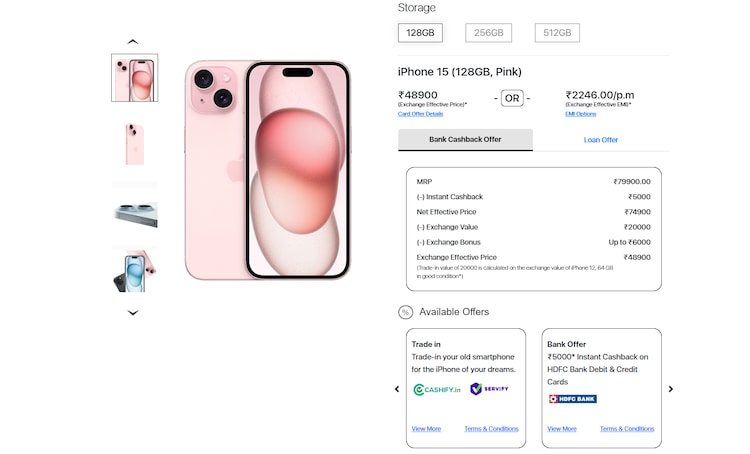
Task: Click View More in the Trade in card
Action: coord(426,429)
